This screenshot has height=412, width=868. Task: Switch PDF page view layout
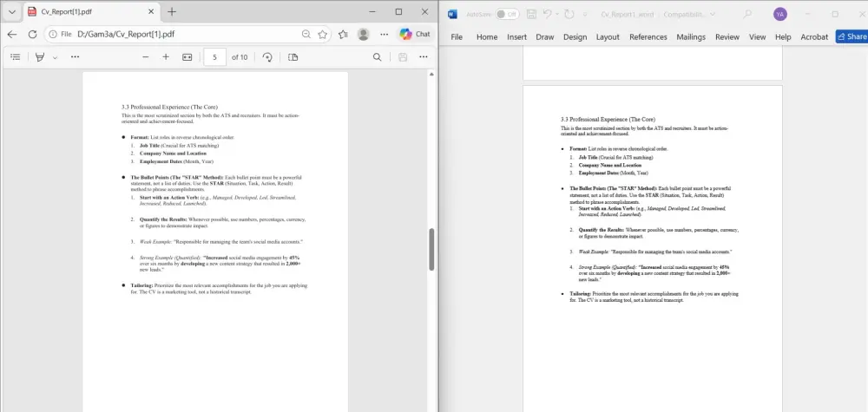[x=293, y=57]
